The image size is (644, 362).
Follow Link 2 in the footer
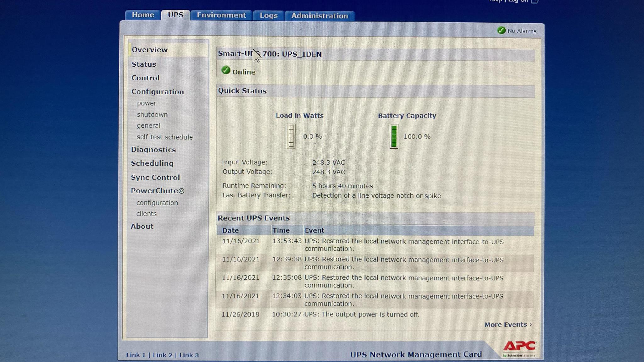click(163, 355)
